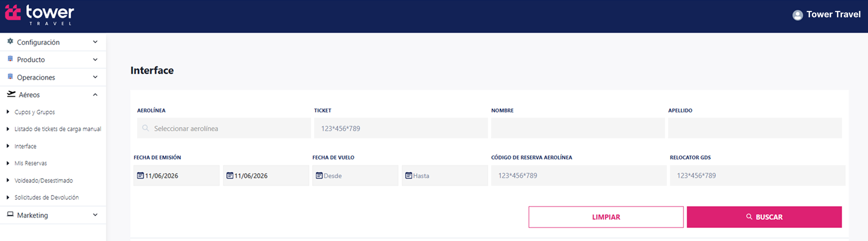Click the calendar icon in Hasta field
This screenshot has height=241, width=868.
[409, 175]
